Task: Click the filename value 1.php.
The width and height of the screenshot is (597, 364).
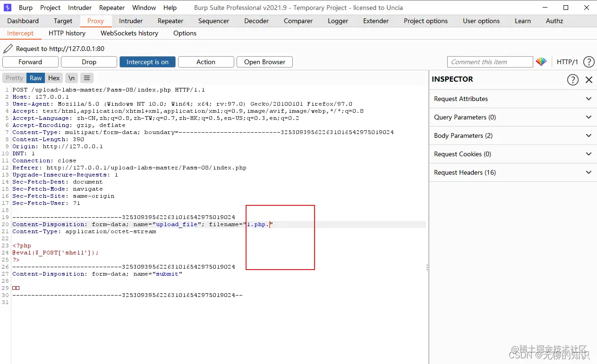Action: click(258, 224)
